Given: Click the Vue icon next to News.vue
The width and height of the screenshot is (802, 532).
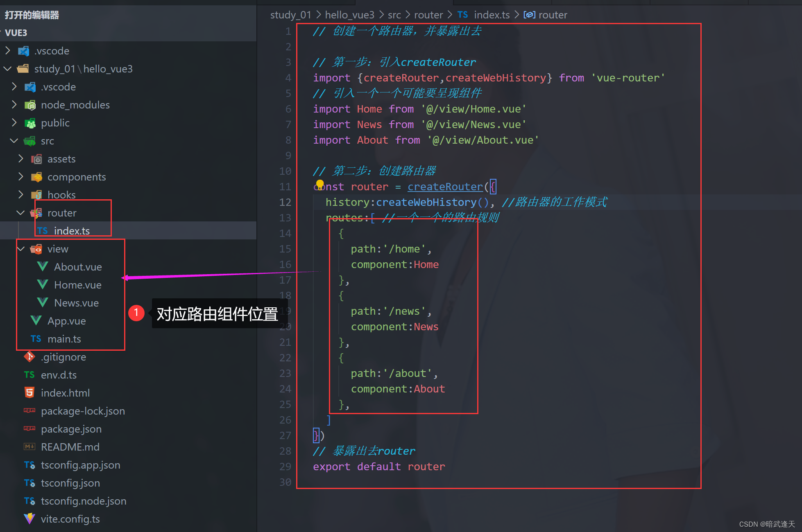Looking at the screenshot, I should point(43,303).
